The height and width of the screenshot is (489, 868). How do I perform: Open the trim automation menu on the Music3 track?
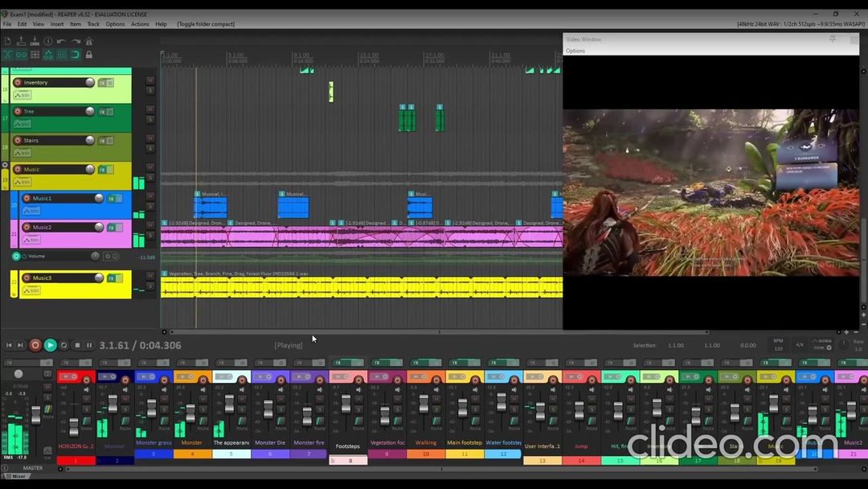coord(31,290)
